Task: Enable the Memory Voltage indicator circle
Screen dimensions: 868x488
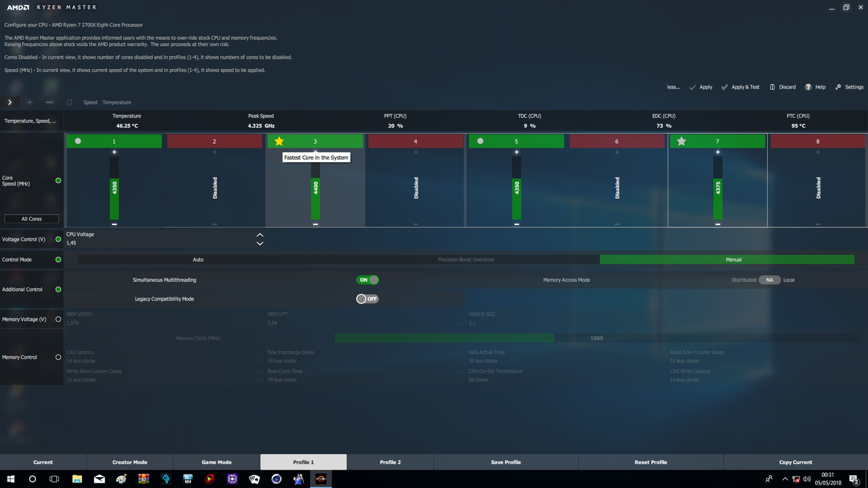Action: tap(58, 319)
